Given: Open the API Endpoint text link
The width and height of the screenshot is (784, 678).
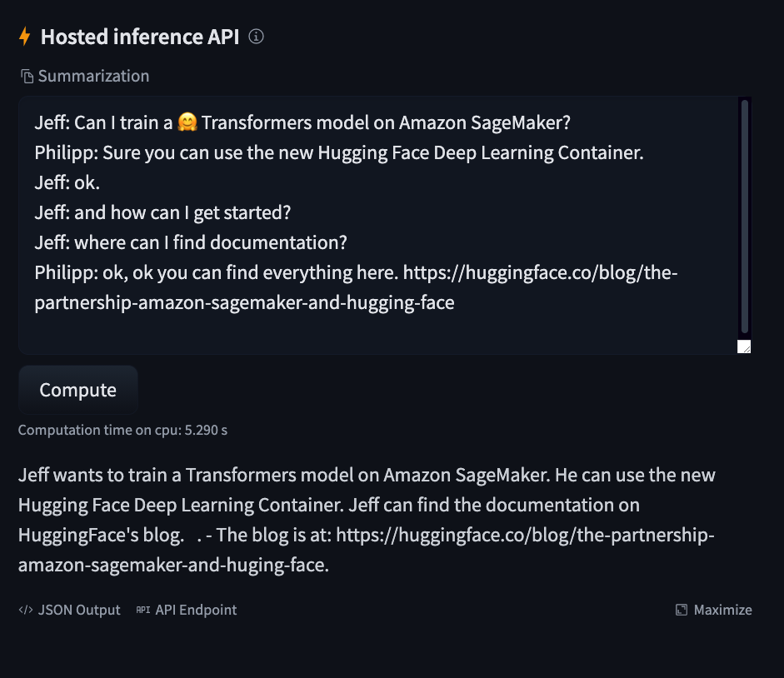Looking at the screenshot, I should click(x=196, y=610).
